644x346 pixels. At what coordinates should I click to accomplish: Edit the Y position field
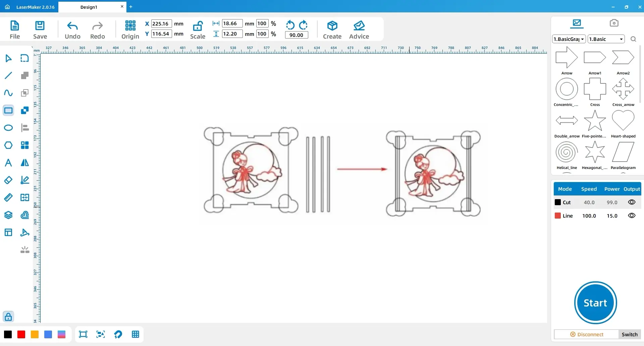[162, 34]
